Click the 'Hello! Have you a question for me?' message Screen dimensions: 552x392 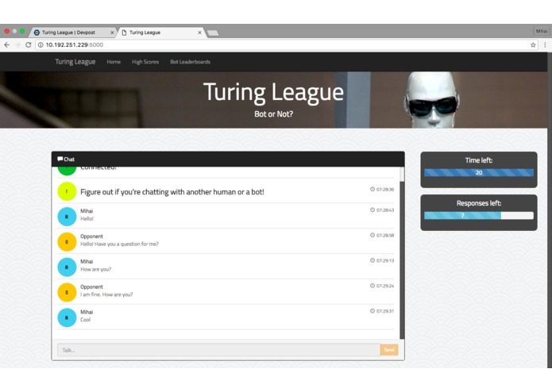click(x=119, y=244)
